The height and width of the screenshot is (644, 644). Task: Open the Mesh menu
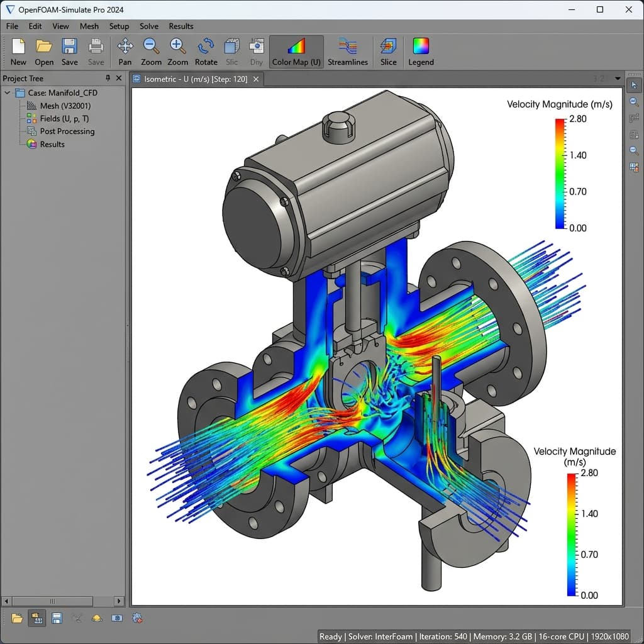coord(89,26)
